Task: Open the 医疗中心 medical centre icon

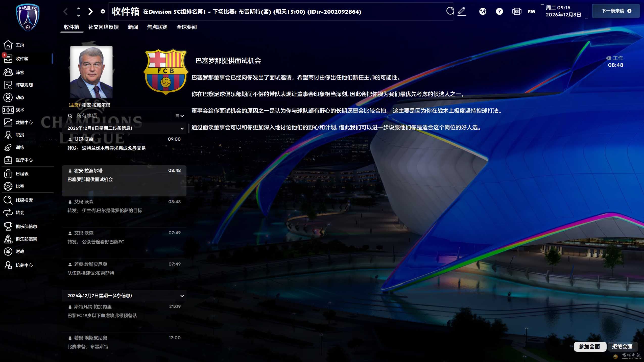Action: [8, 160]
